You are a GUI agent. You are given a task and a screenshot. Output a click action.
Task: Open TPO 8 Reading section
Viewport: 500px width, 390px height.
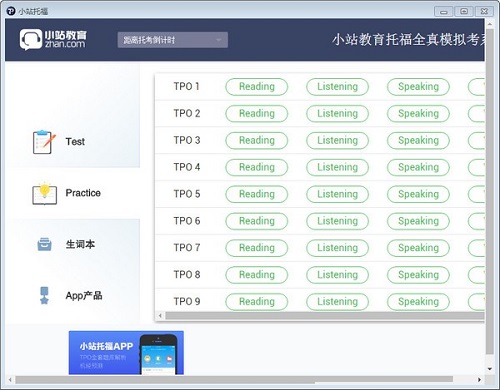click(257, 275)
